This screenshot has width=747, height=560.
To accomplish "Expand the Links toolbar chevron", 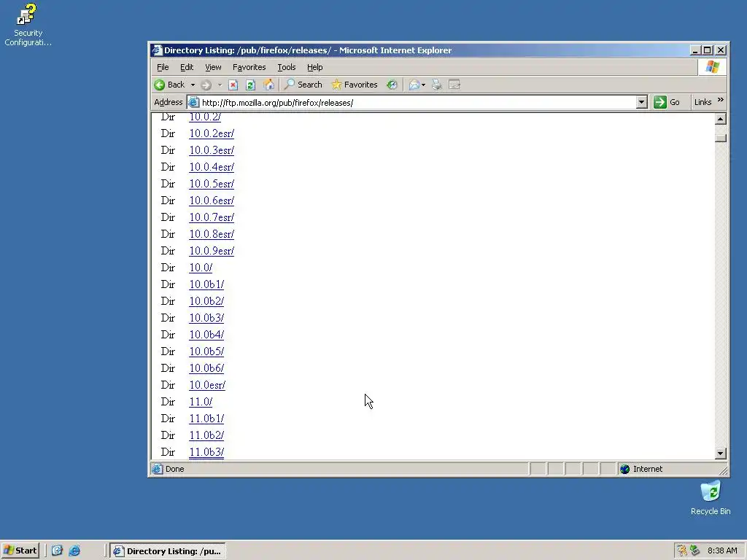I will 720,100.
